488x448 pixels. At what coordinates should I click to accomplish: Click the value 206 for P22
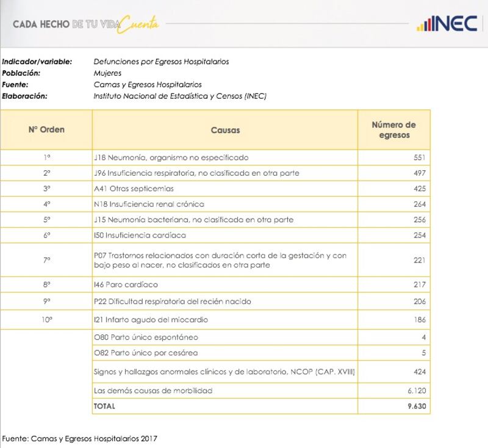[419, 302]
